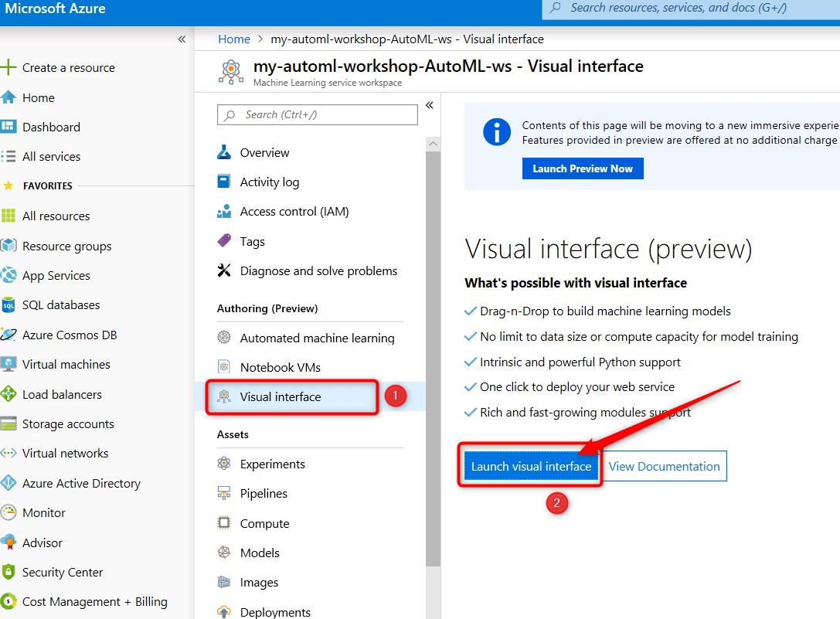This screenshot has width=840, height=619.
Task: Click the Storage accounts icon
Action: point(8,424)
